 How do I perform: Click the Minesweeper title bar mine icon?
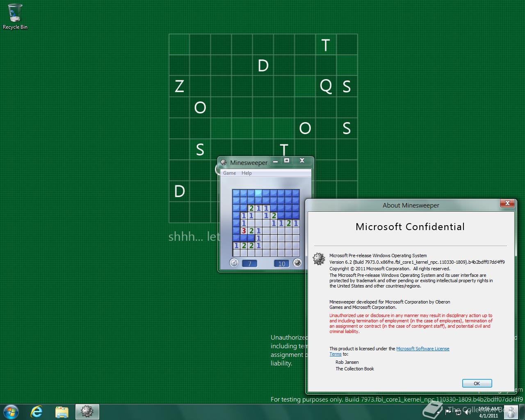click(x=224, y=162)
